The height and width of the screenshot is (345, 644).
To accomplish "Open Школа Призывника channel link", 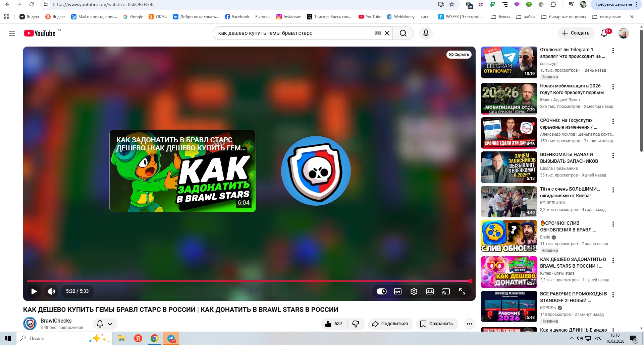I will [x=559, y=168].
